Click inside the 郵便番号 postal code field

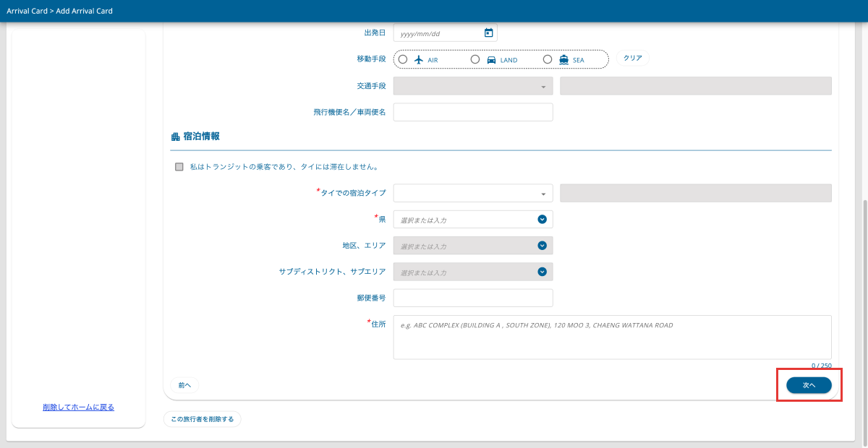472,297
